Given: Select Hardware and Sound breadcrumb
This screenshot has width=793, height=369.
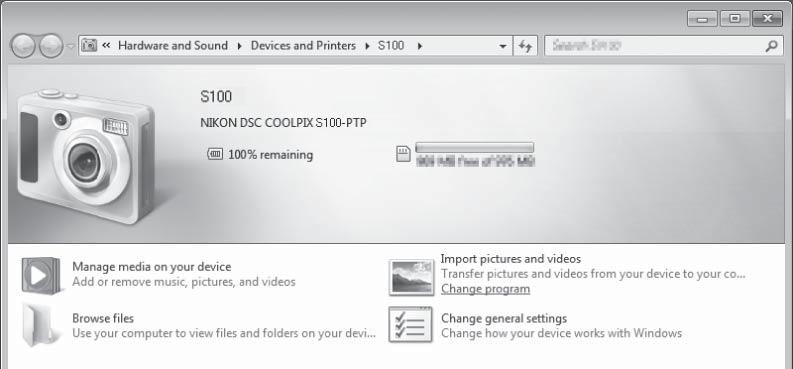Looking at the screenshot, I should point(172,45).
